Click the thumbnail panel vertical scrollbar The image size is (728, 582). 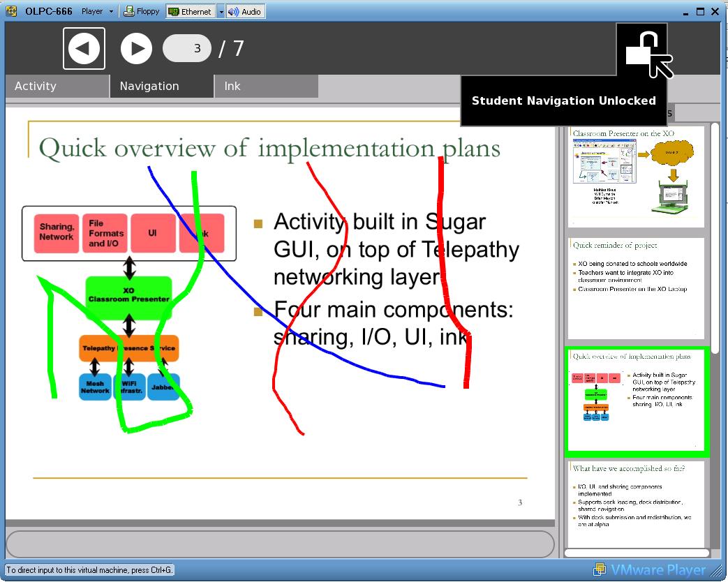pyautogui.click(x=715, y=335)
